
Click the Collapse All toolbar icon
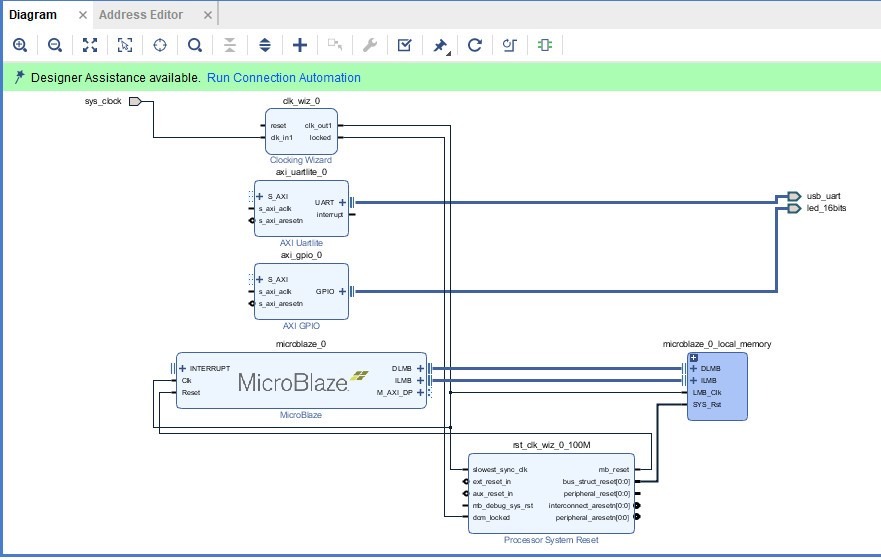point(230,45)
